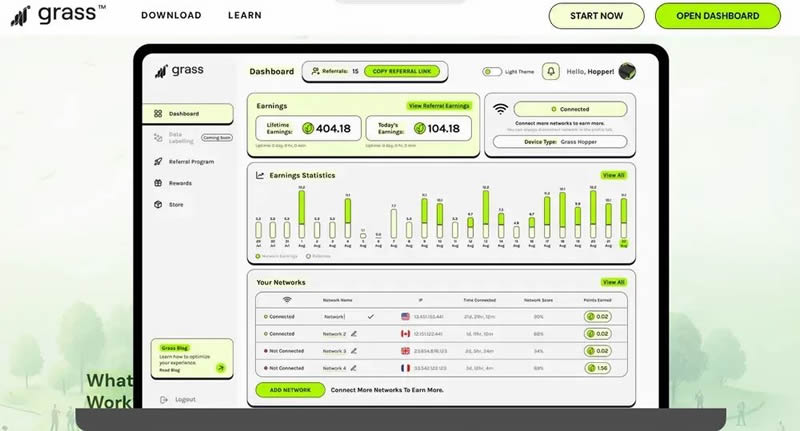
Task: Click the Lifetime Earnings coin icon
Action: coord(308,129)
